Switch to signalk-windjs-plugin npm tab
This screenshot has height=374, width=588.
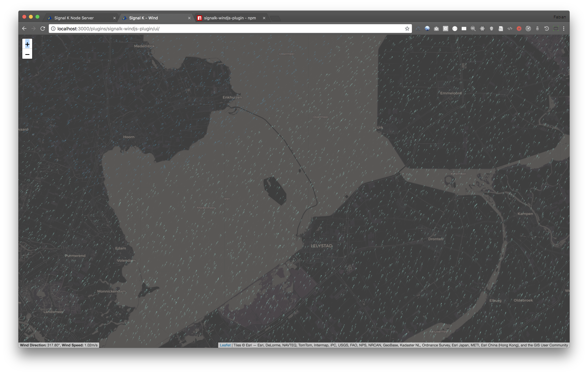point(230,18)
